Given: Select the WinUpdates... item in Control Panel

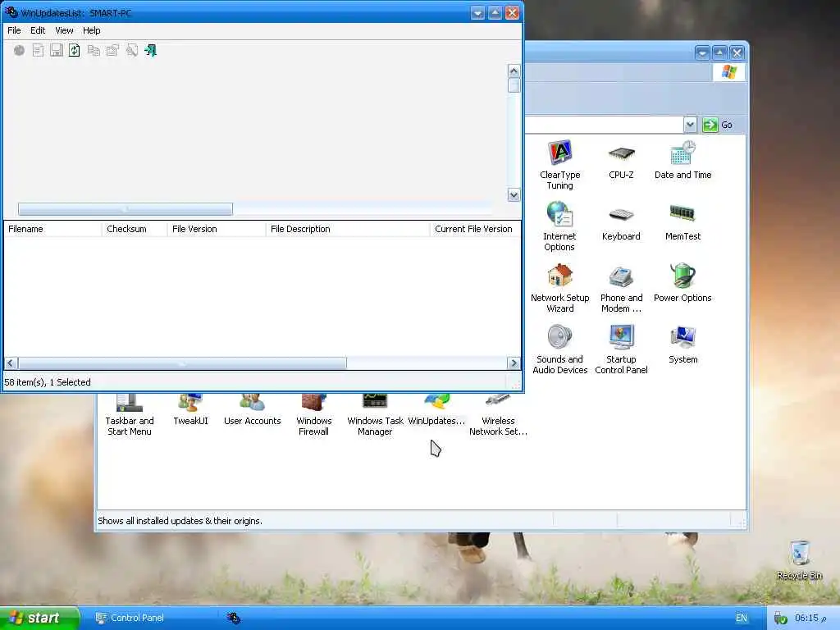Looking at the screenshot, I should click(x=436, y=410).
